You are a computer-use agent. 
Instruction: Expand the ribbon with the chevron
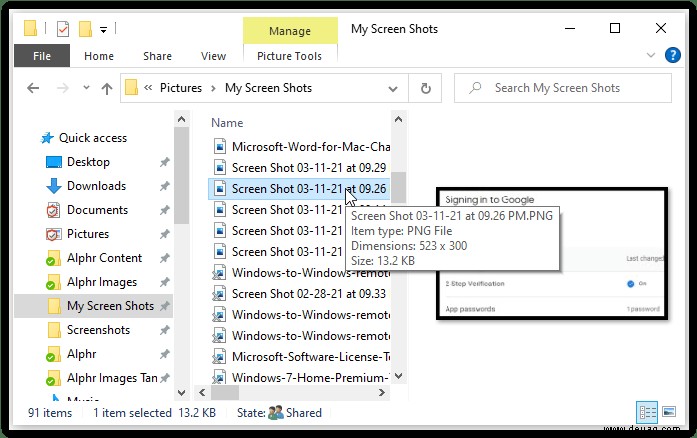pos(651,55)
